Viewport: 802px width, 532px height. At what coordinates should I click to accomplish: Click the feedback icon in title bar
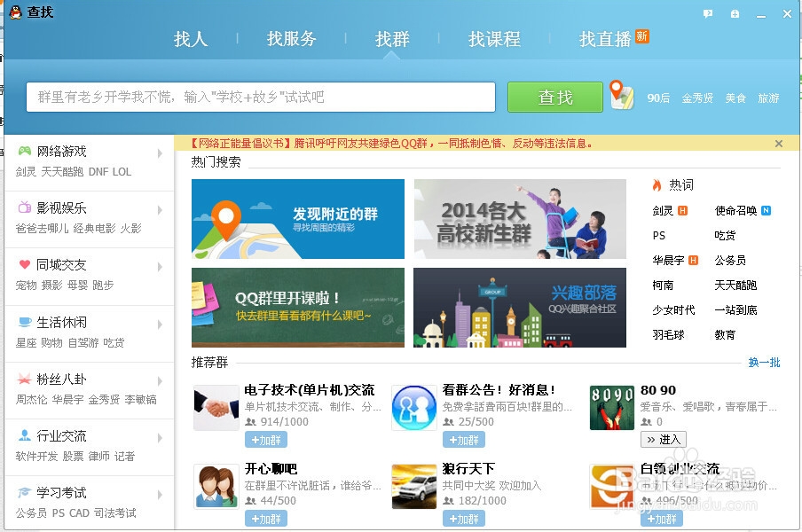[x=708, y=14]
